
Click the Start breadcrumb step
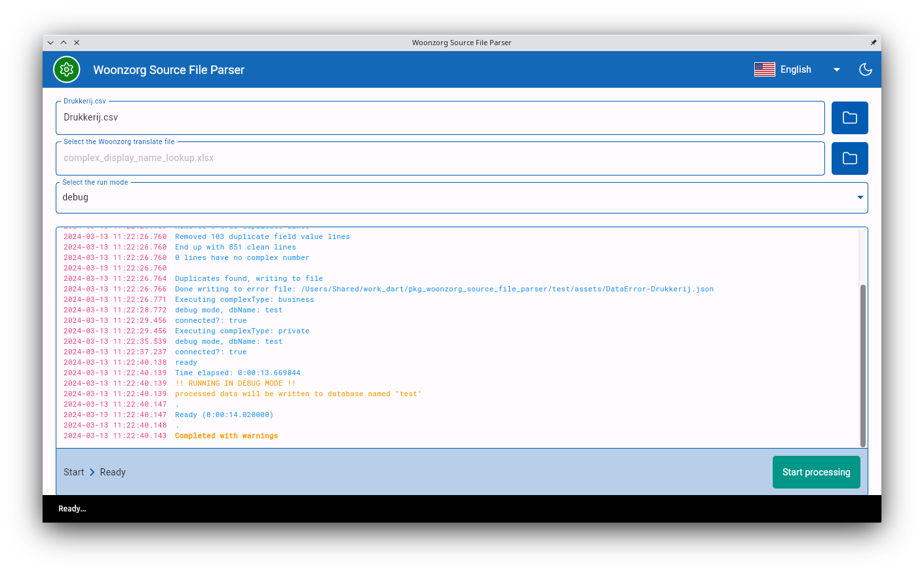(x=73, y=472)
